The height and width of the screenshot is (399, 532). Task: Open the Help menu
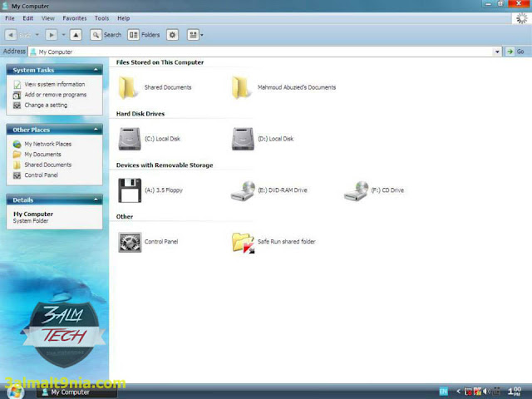[x=124, y=18]
